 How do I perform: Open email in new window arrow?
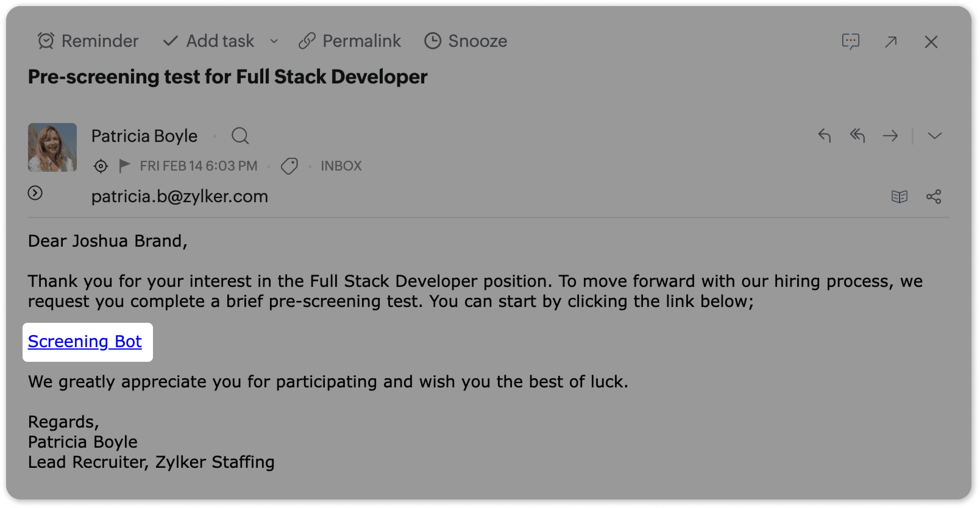891,41
